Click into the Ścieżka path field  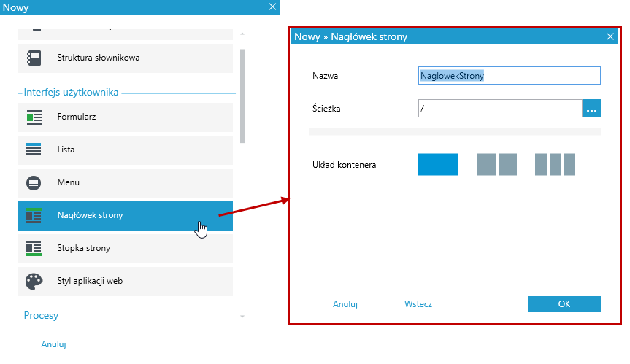(x=500, y=109)
